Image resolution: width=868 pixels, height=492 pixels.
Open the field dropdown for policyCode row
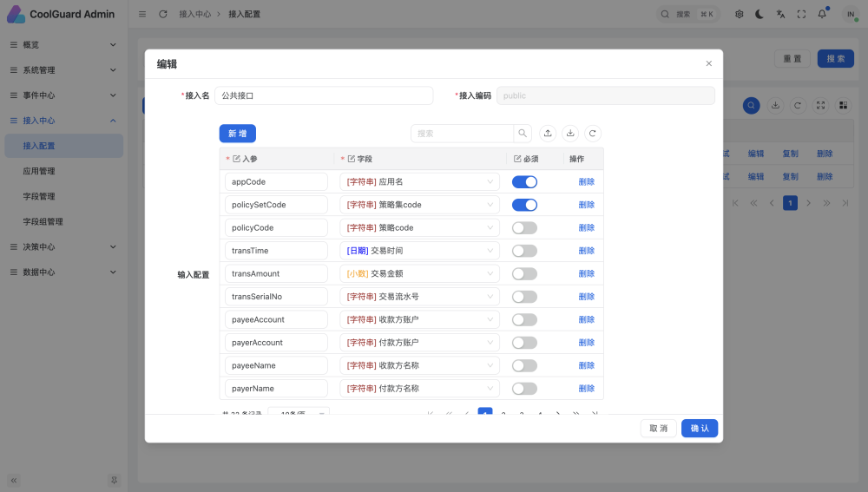coord(419,228)
